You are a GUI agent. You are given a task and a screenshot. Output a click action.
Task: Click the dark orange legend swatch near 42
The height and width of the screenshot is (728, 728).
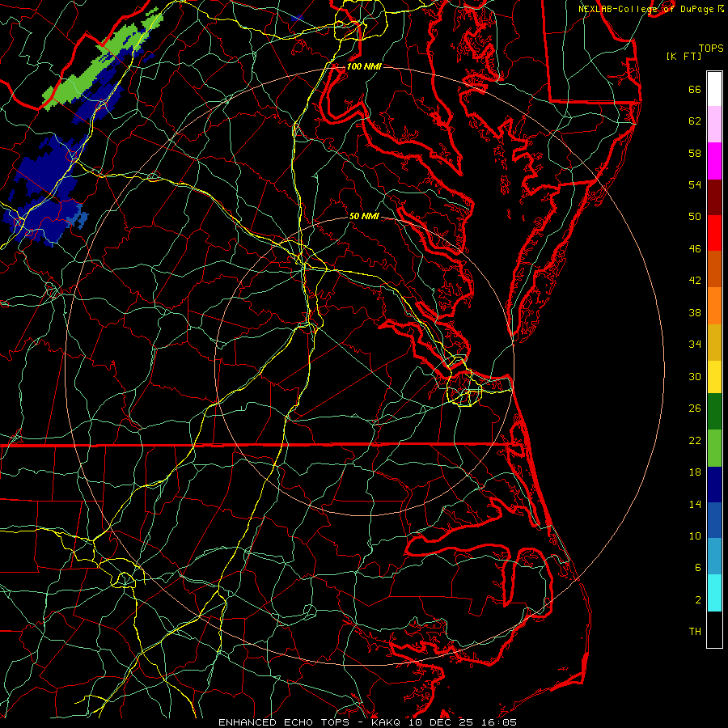(x=714, y=269)
